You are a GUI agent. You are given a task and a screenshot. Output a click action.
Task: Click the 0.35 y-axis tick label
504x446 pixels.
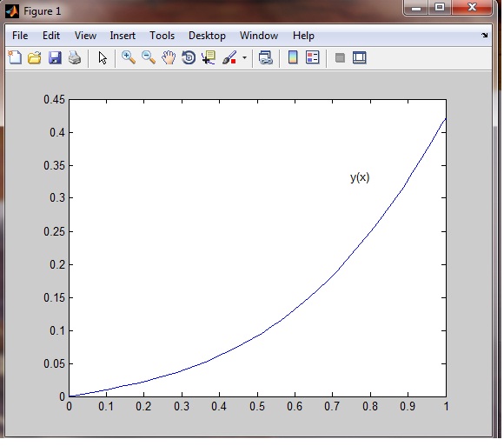coord(55,165)
